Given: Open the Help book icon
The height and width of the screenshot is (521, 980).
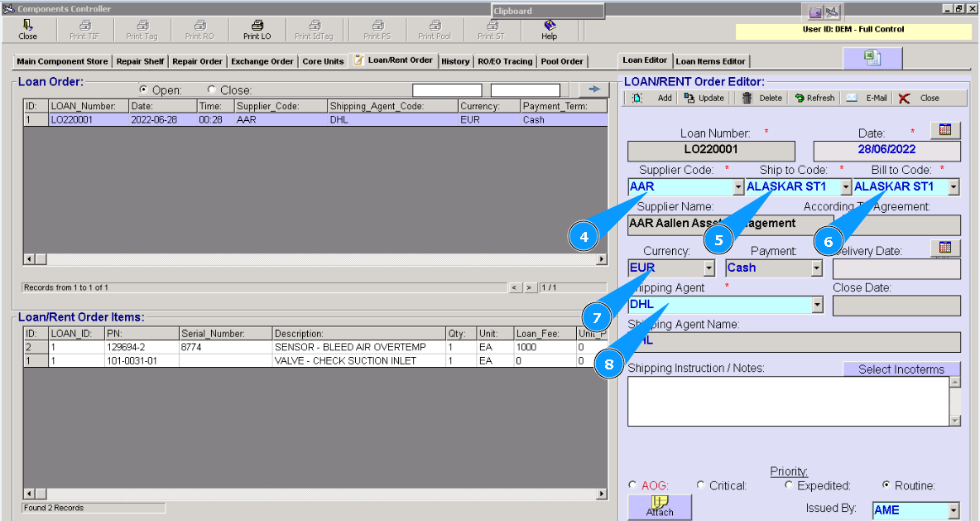Looking at the screenshot, I should pyautogui.click(x=550, y=25).
